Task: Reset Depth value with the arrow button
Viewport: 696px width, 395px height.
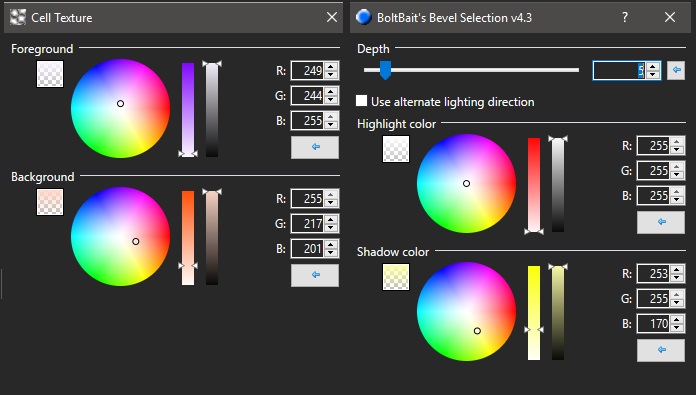Action: (x=676, y=70)
